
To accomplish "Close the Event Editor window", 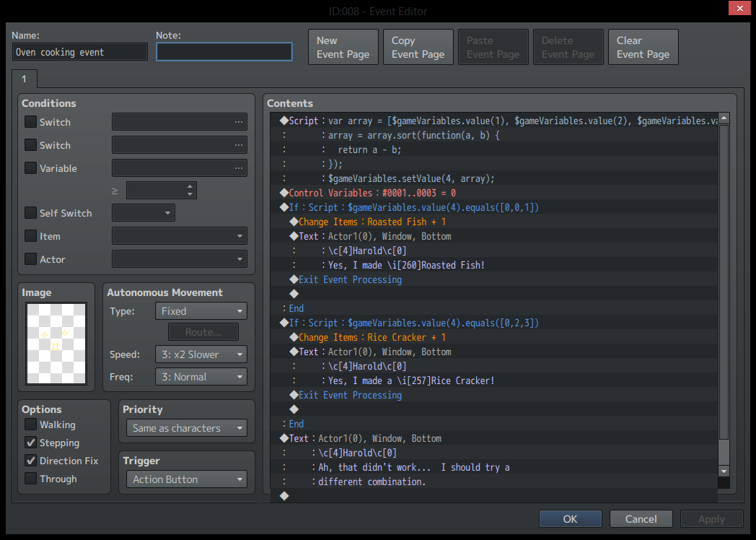I will (x=739, y=8).
